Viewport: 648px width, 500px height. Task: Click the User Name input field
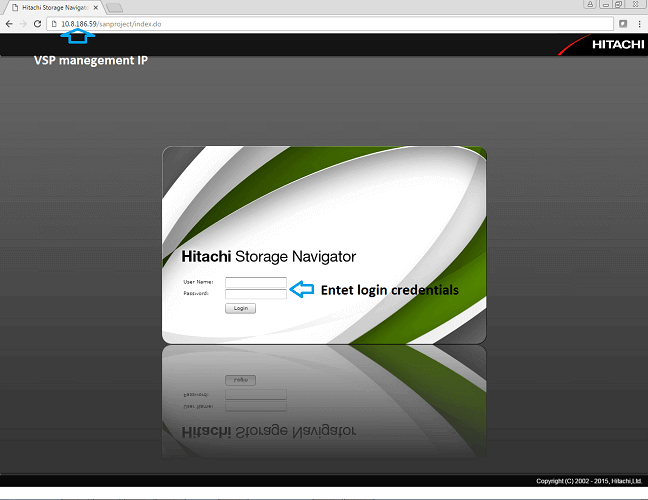click(x=256, y=282)
